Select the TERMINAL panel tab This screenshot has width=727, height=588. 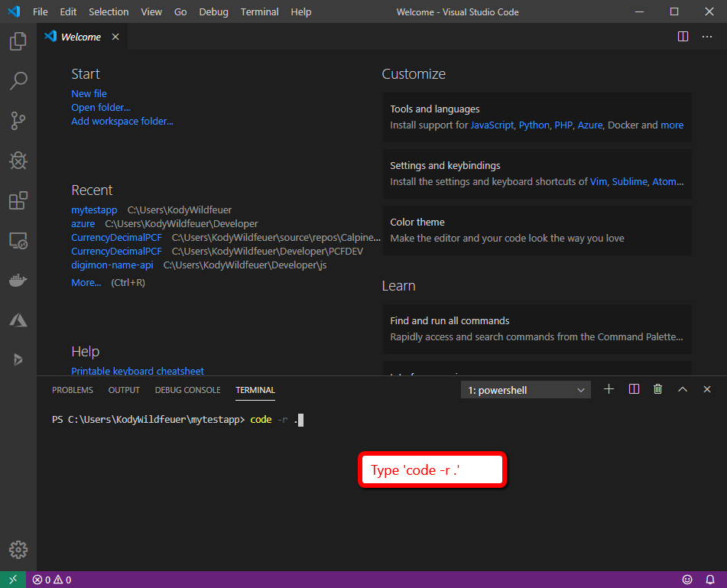pyautogui.click(x=255, y=390)
